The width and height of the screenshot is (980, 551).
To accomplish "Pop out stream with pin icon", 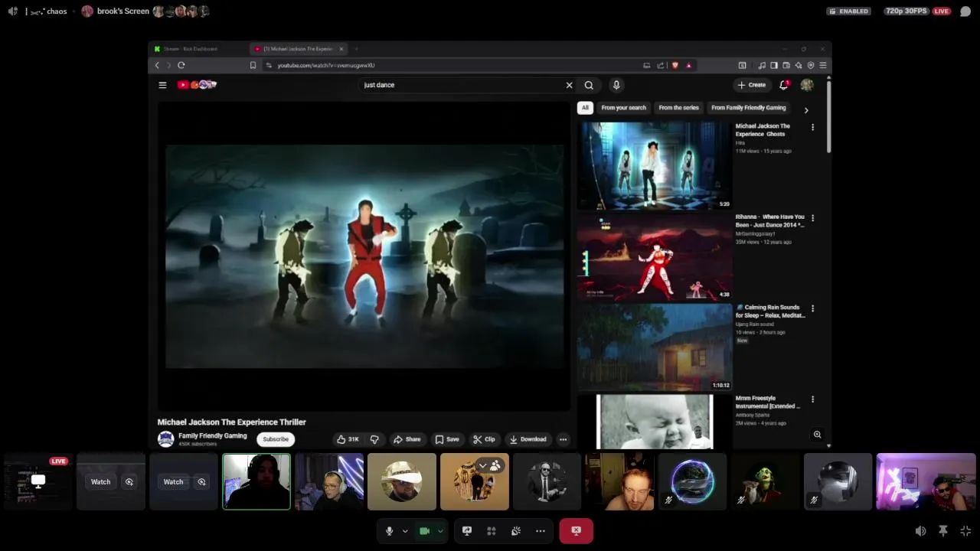I will pos(943,531).
